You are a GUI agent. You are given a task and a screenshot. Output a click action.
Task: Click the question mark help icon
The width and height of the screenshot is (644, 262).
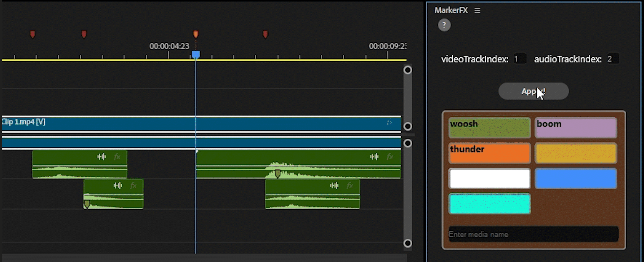tap(444, 25)
